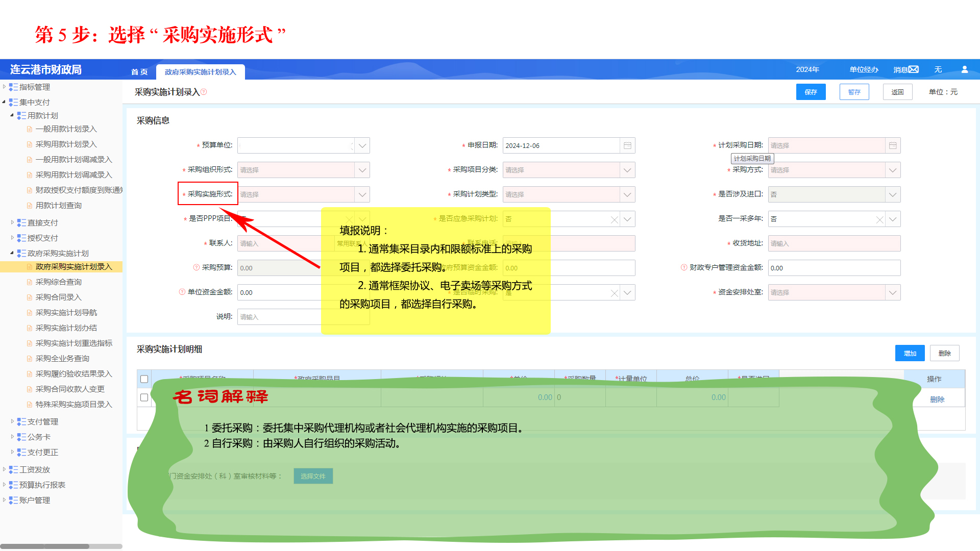Open 采购全业务查询 in the sidebar
The image size is (980, 551).
[x=62, y=359]
